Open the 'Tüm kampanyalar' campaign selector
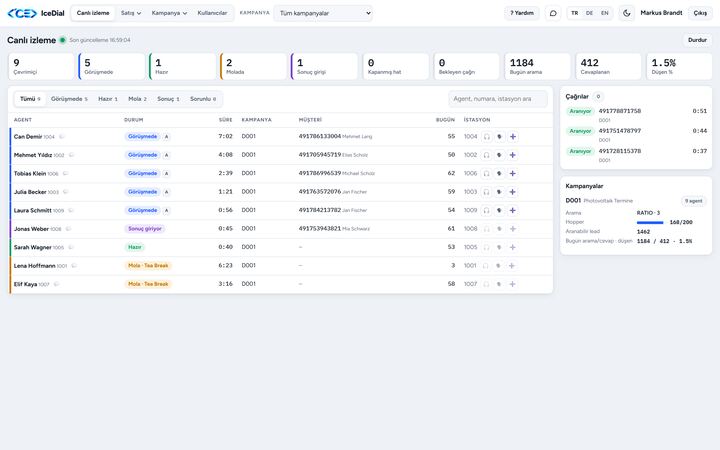The height and width of the screenshot is (450, 720). click(x=323, y=13)
